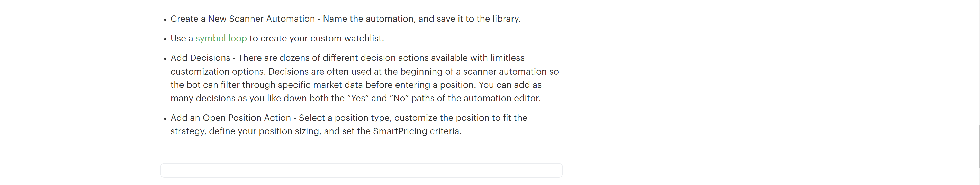The width and height of the screenshot is (980, 185).
Task: Click the empty bordered box below the list
Action: point(361,170)
